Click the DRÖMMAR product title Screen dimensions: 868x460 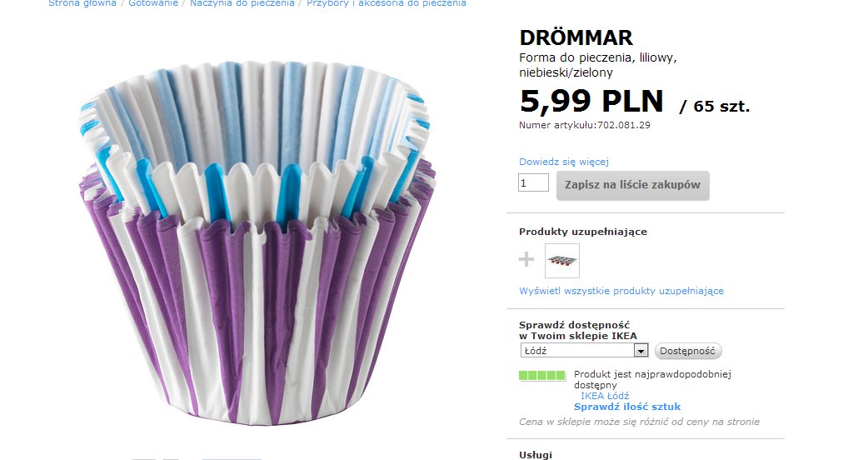tap(576, 37)
